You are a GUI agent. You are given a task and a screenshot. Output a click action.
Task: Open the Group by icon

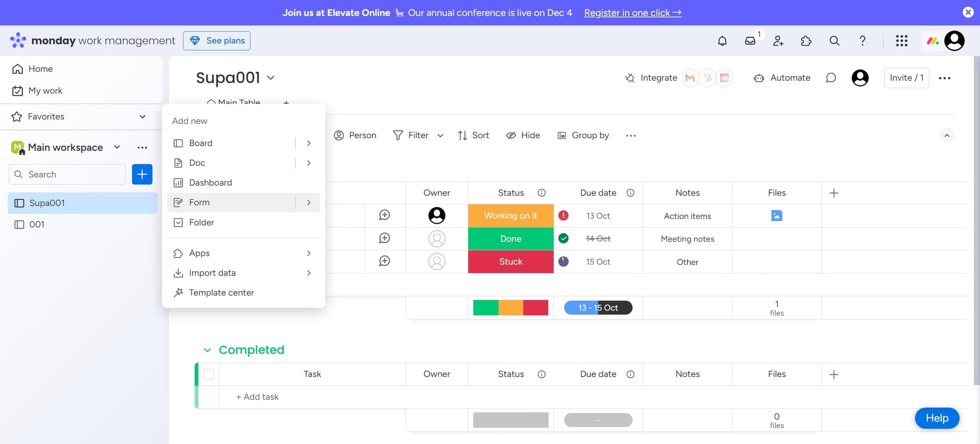(562, 136)
